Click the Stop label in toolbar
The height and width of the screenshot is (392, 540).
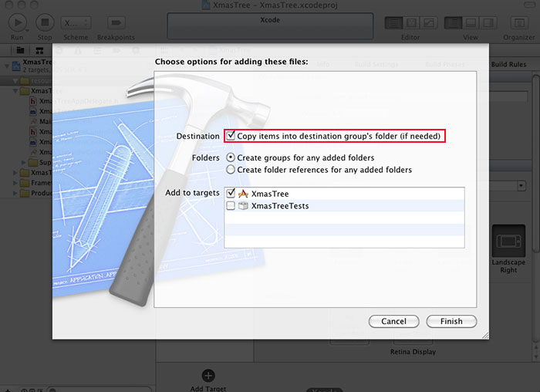(x=45, y=37)
